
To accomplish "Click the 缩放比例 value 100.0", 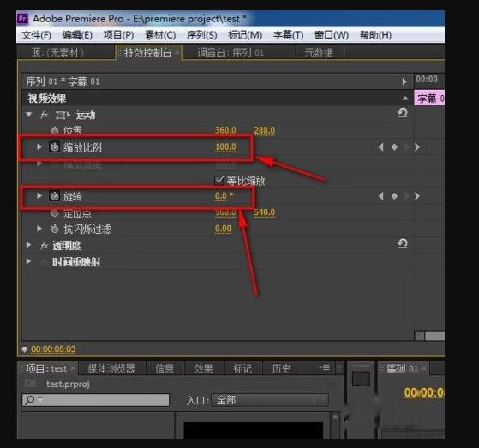I will pyautogui.click(x=225, y=147).
